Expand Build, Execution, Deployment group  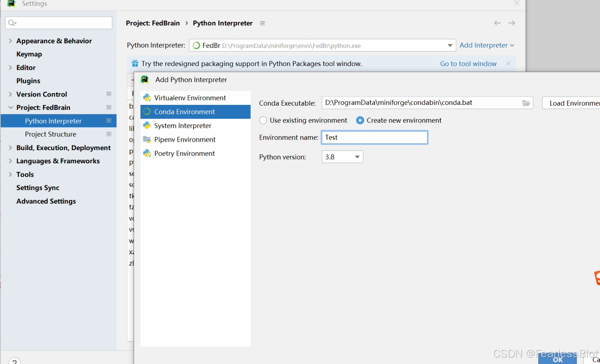click(x=10, y=148)
